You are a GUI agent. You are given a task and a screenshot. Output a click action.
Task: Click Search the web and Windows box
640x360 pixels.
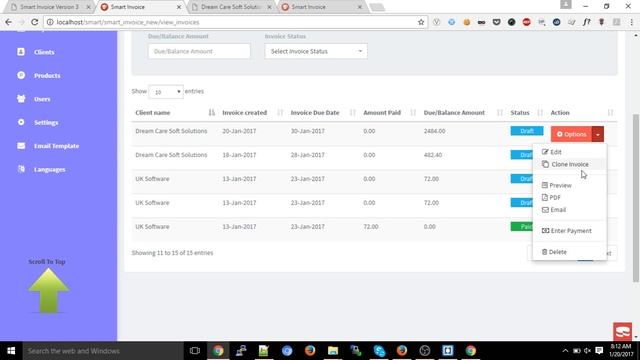click(102, 351)
